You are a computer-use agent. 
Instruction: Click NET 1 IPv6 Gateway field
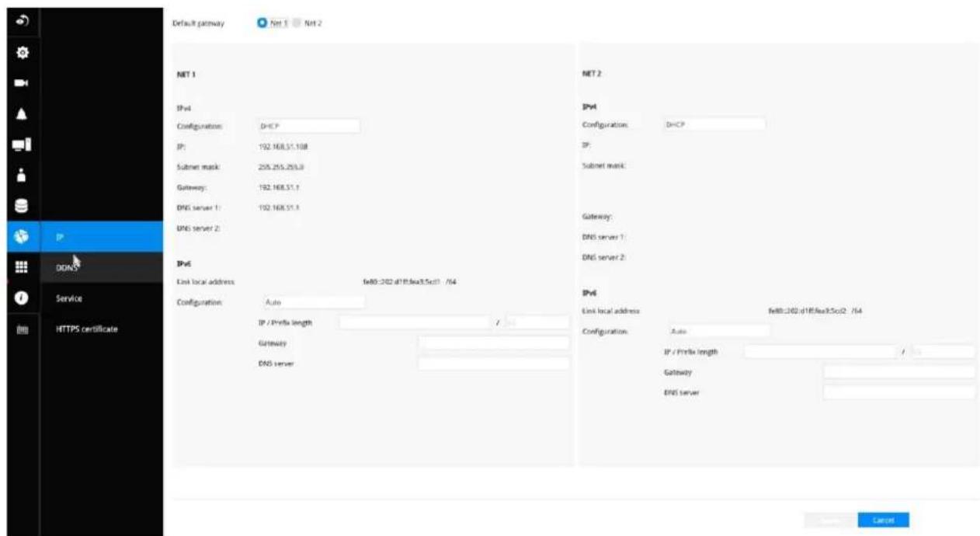(x=494, y=343)
